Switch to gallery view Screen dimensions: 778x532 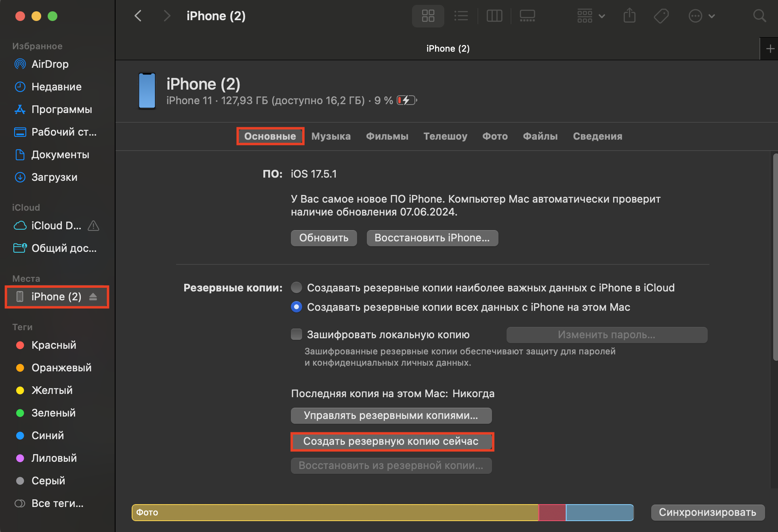pos(527,16)
